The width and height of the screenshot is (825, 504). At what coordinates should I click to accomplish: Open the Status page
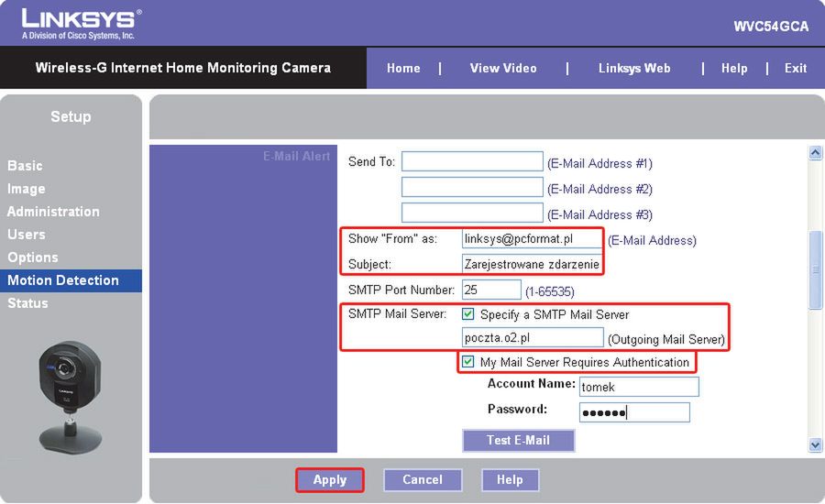pyautogui.click(x=27, y=303)
